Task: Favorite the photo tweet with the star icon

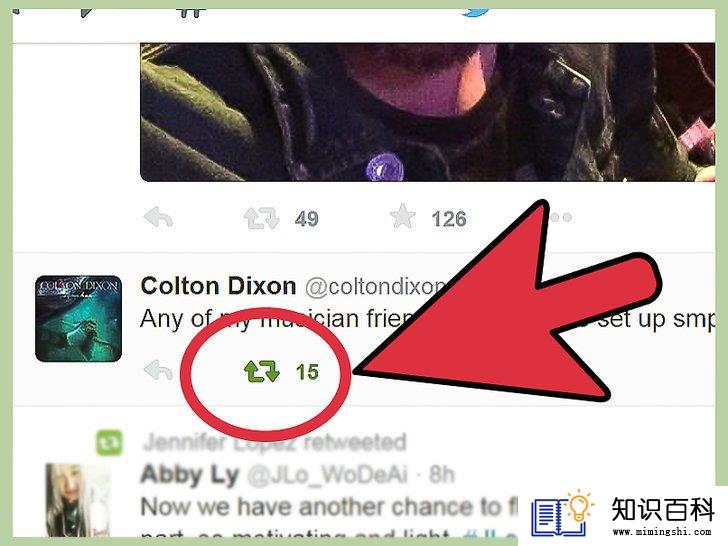Action: tap(402, 216)
